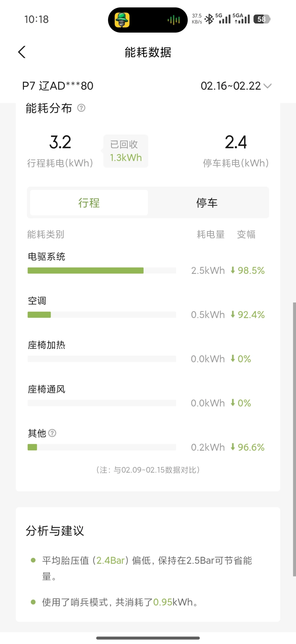
Task: Tap the Bluetooth status icon
Action: 209,19
